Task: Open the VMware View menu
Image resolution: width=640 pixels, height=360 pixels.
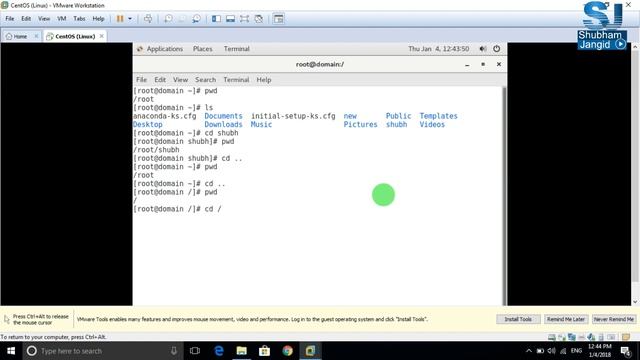Action: coord(44,19)
